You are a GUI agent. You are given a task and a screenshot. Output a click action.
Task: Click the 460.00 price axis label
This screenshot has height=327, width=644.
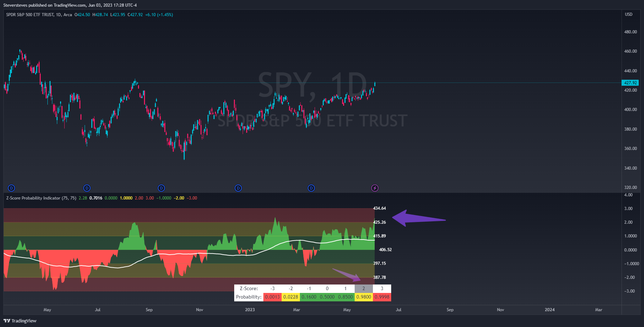coord(631,51)
